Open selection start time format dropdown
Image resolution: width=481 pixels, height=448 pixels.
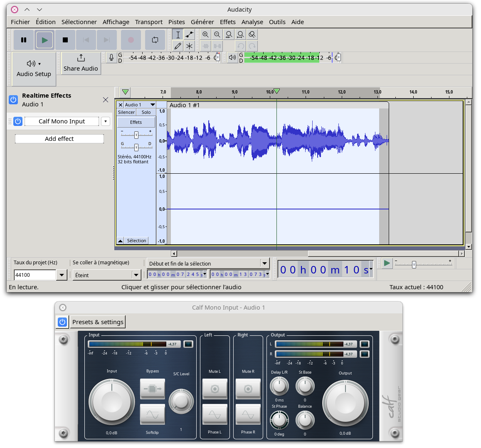click(x=205, y=274)
